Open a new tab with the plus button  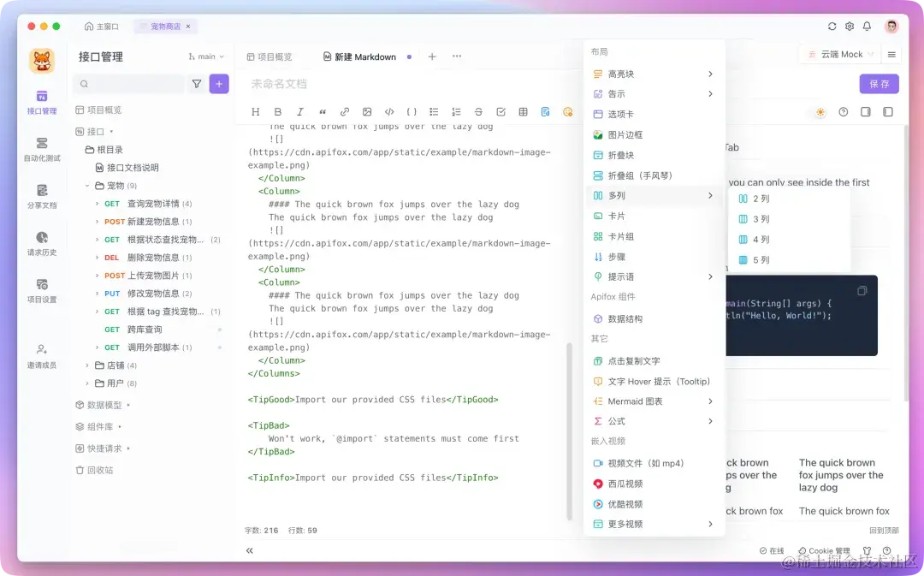432,56
